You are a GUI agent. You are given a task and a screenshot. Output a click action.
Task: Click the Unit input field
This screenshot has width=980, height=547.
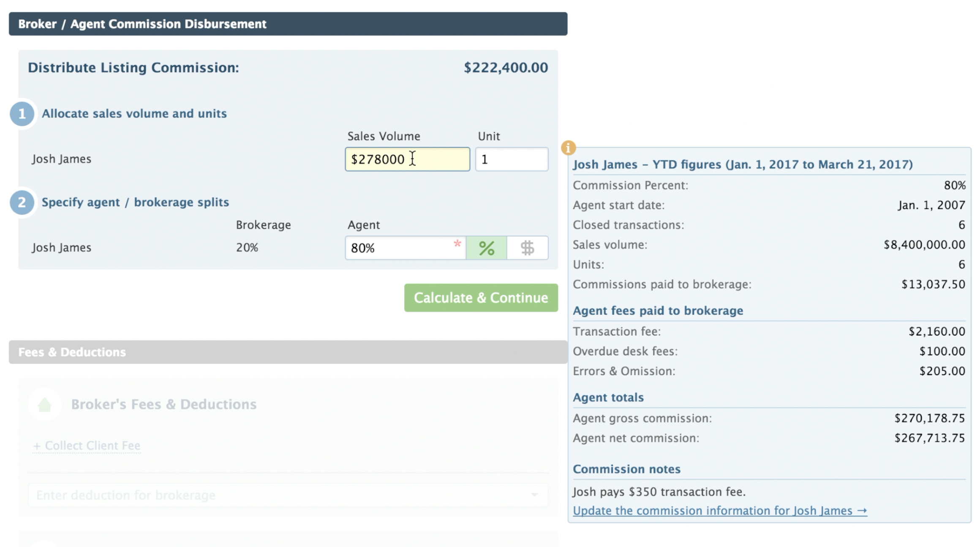pos(512,159)
